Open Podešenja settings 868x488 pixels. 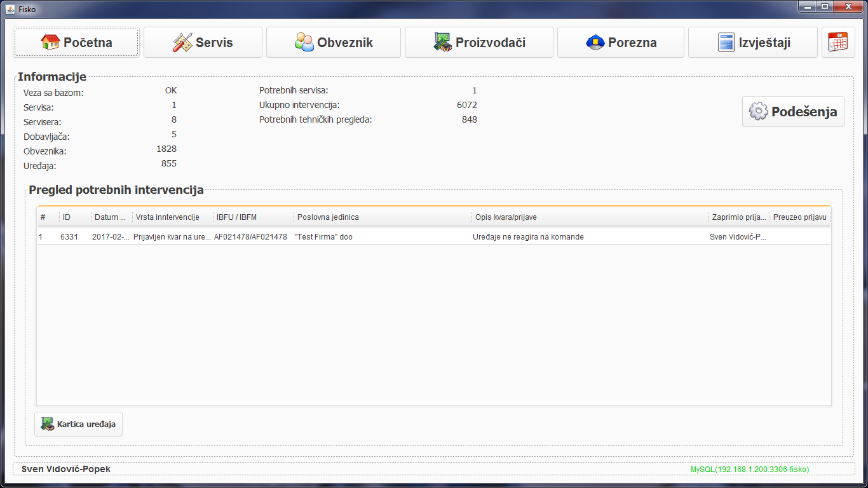pyautogui.click(x=793, y=112)
